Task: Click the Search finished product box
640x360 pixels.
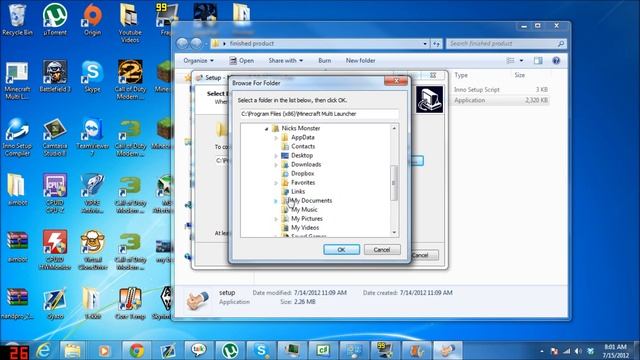Action: [x=506, y=43]
